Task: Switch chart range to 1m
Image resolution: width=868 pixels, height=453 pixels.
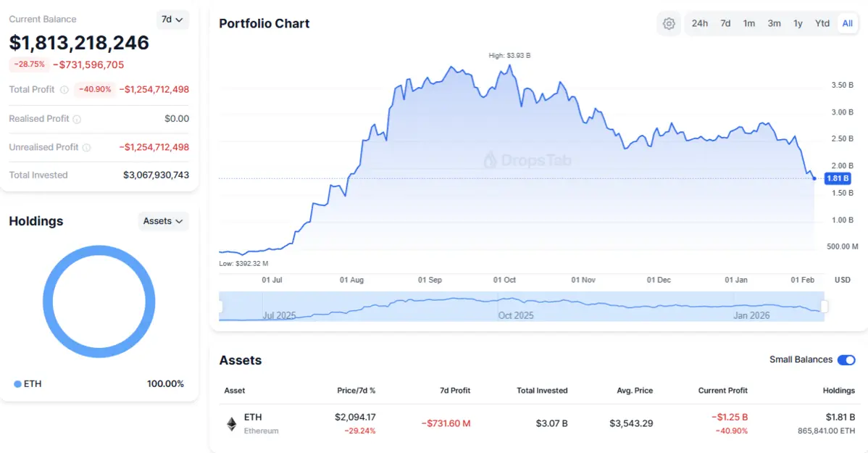Action: [x=748, y=23]
